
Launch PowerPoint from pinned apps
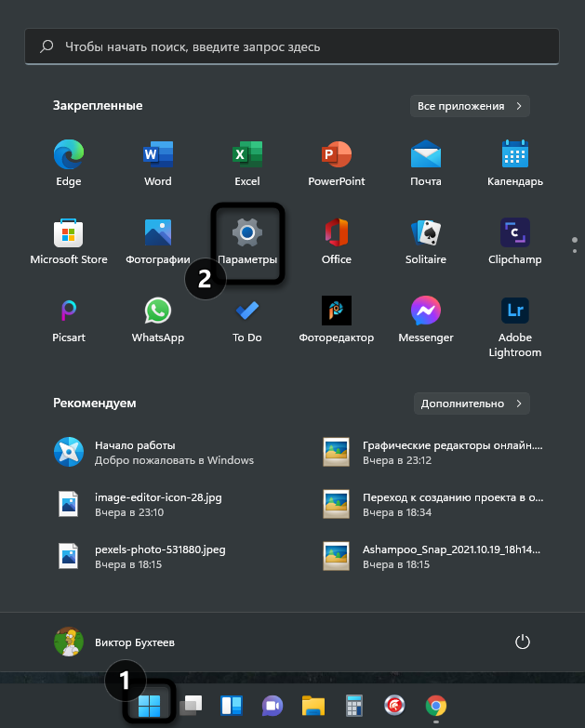pyautogui.click(x=337, y=163)
